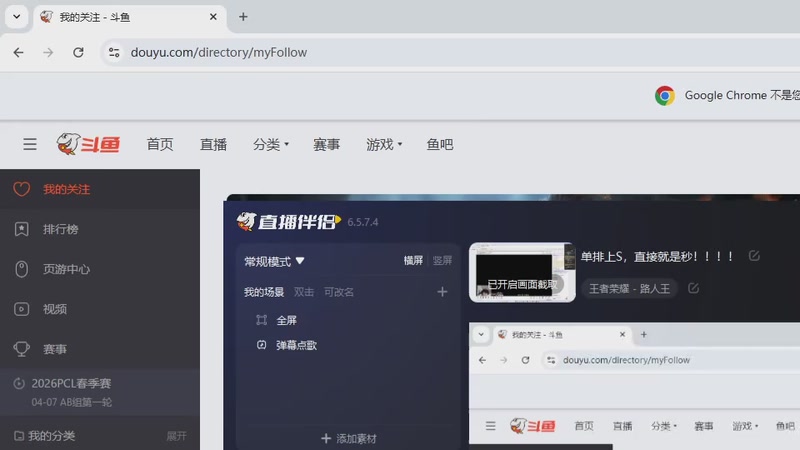The width and height of the screenshot is (800, 450).
Task: Expand the 游戏 dropdown menu
Action: click(x=384, y=144)
